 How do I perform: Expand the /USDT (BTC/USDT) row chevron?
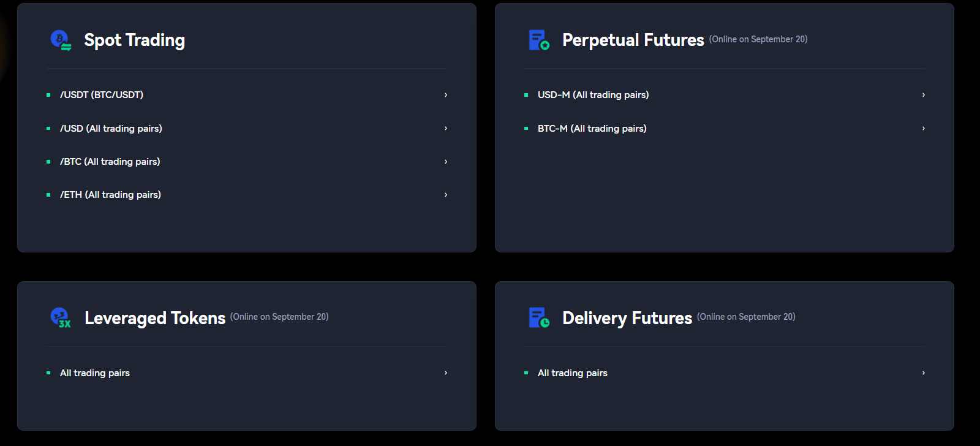(446, 95)
